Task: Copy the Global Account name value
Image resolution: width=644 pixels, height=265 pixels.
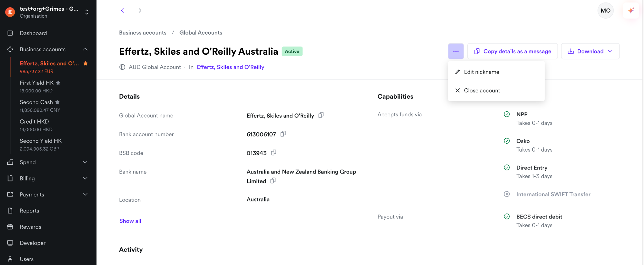Action: coord(321,115)
